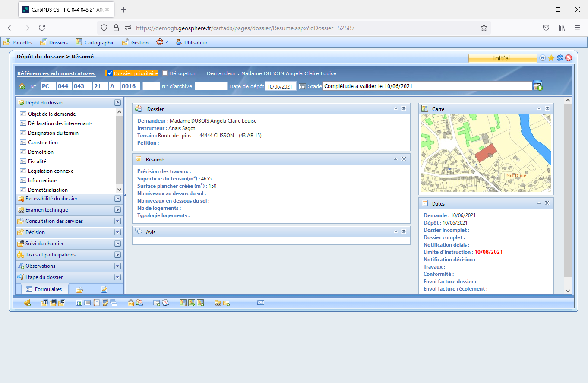Enable the Dérogation checkbox
Image resolution: width=588 pixels, height=383 pixels.
coord(165,73)
